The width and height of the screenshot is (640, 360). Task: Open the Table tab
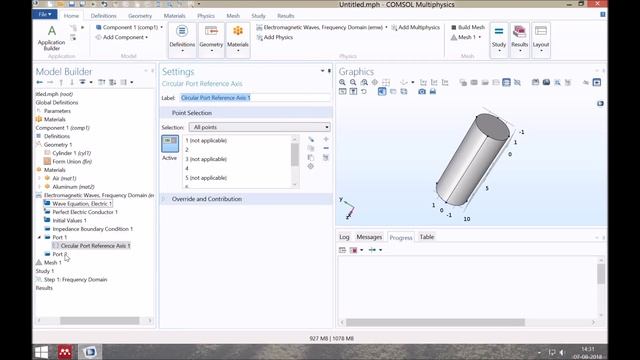[427, 237]
